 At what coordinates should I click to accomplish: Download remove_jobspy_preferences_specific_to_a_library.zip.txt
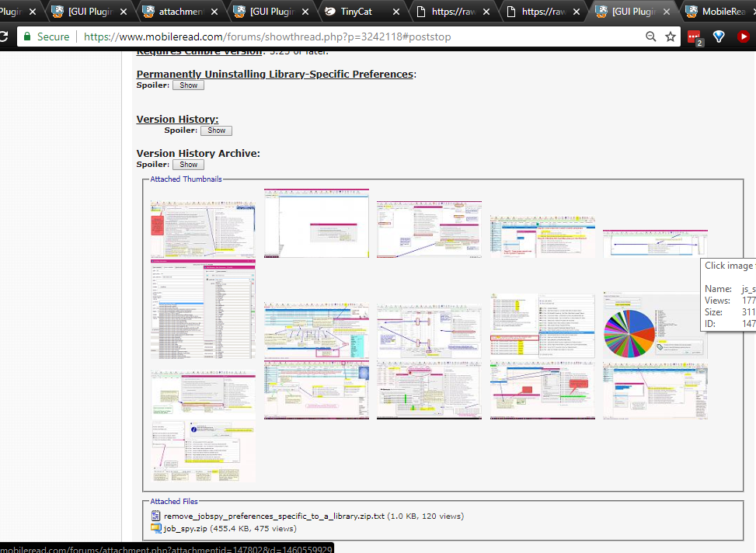pos(273,516)
